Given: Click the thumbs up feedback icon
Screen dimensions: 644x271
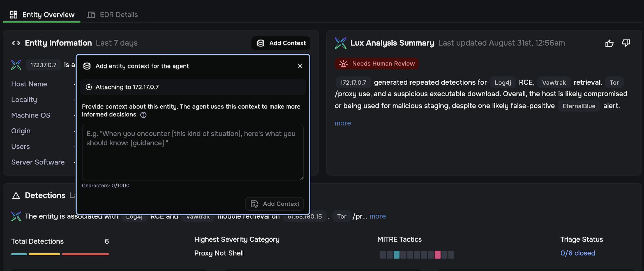Looking at the screenshot, I should pyautogui.click(x=609, y=43).
